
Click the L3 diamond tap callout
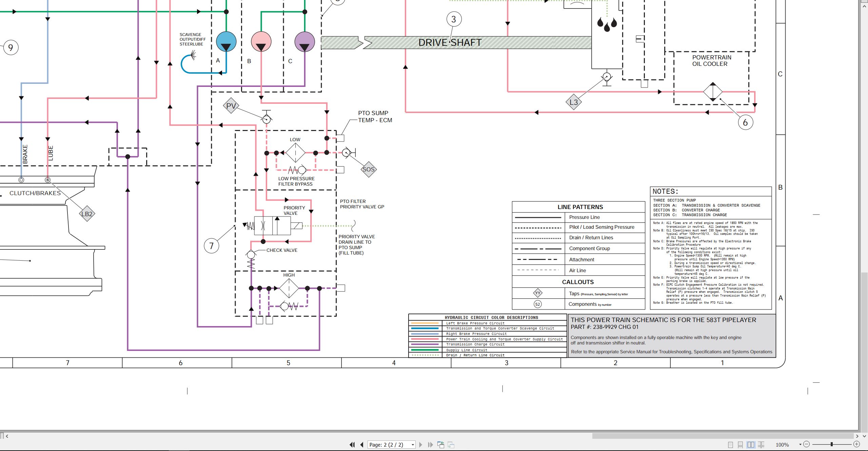pos(574,102)
